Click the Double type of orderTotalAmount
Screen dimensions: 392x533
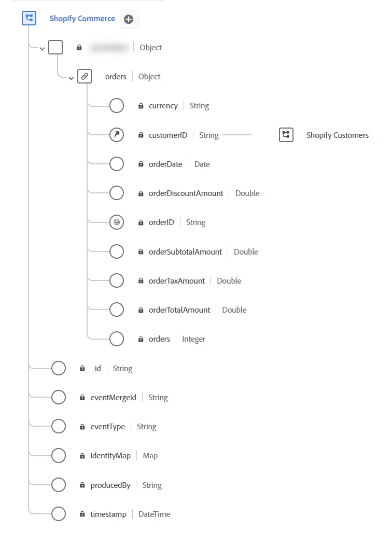234,310
